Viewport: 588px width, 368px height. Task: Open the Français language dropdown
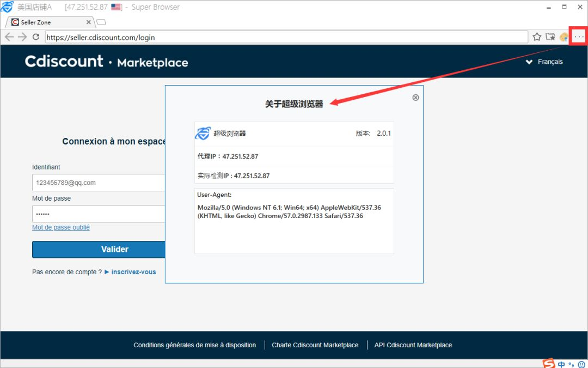coord(544,62)
